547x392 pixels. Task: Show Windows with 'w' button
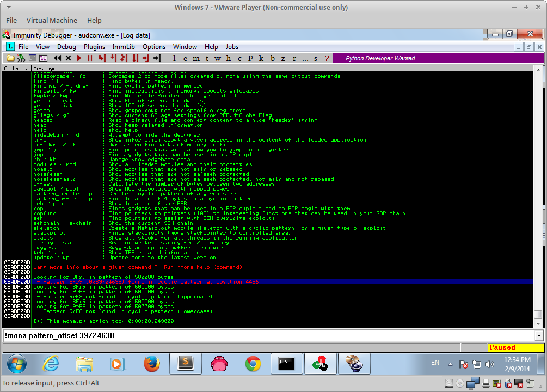[x=218, y=58]
